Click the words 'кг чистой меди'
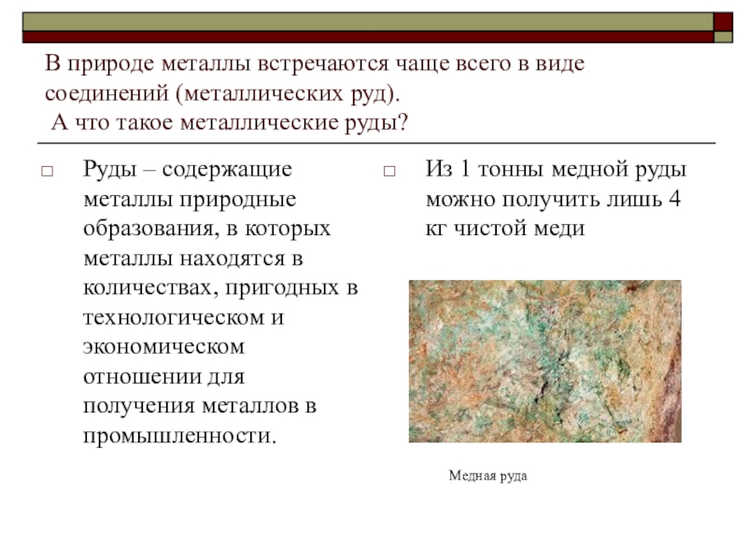Image resolution: width=747 pixels, height=560 pixels. [505, 229]
